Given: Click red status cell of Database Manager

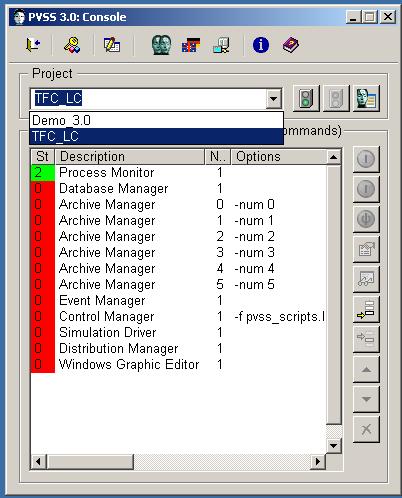Looking at the screenshot, I should click(43, 188).
